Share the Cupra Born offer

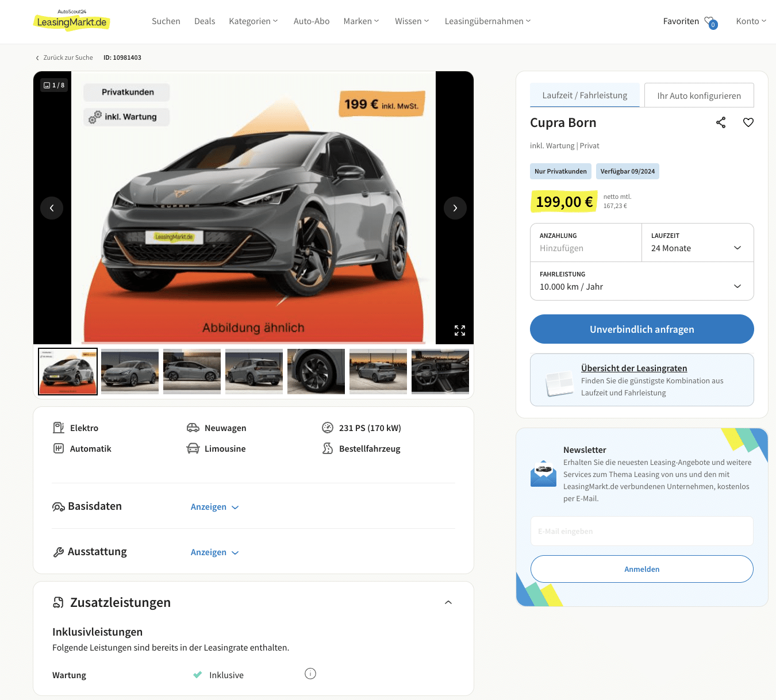click(721, 122)
